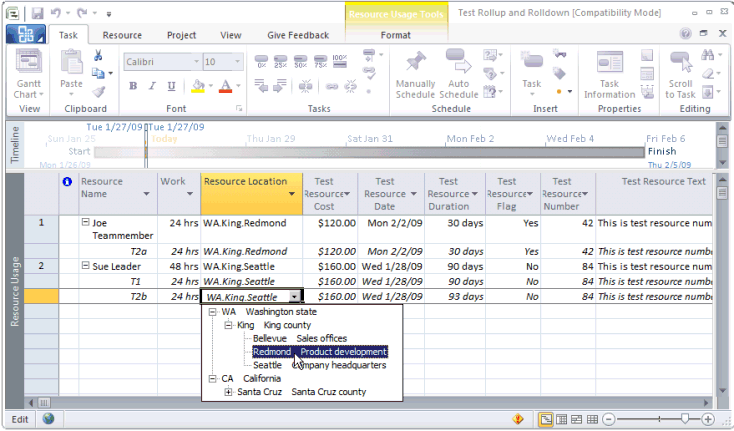Switch to Resource Sheet view shortcut in status bar
The width and height of the screenshot is (734, 431).
tap(592, 419)
